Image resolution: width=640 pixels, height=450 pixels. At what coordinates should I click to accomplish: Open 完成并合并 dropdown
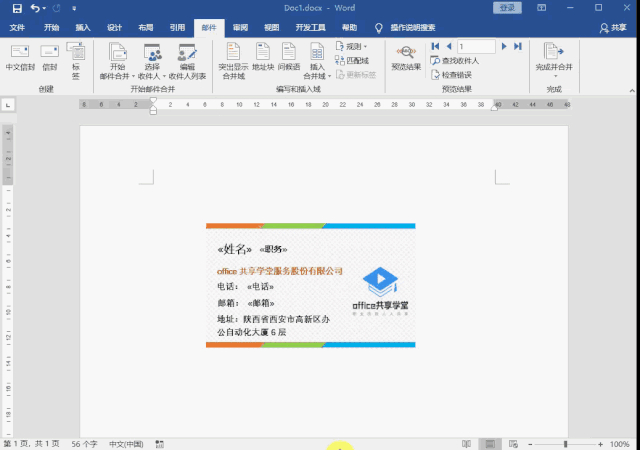[554, 60]
